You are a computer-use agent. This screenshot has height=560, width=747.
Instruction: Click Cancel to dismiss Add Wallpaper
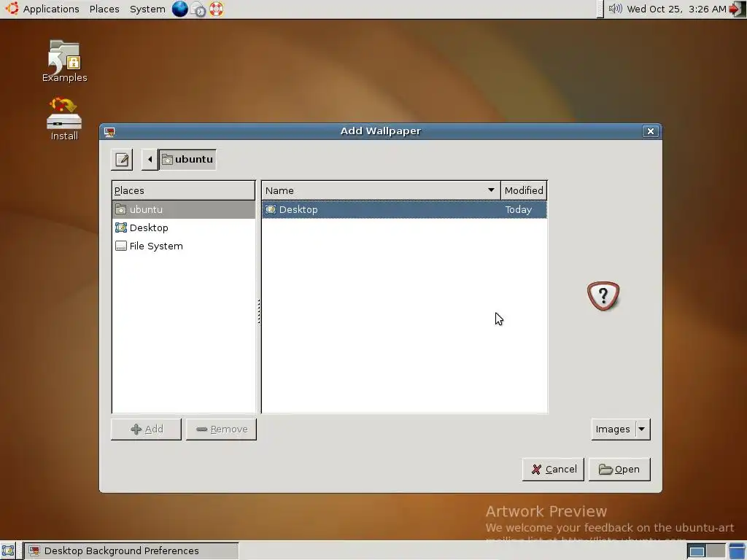[x=553, y=469]
